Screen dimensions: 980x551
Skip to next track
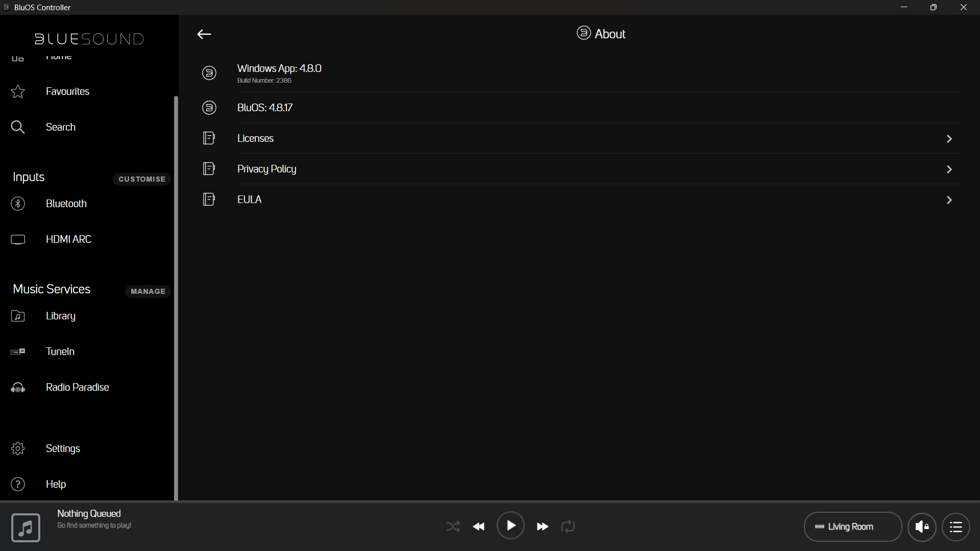coord(542,527)
